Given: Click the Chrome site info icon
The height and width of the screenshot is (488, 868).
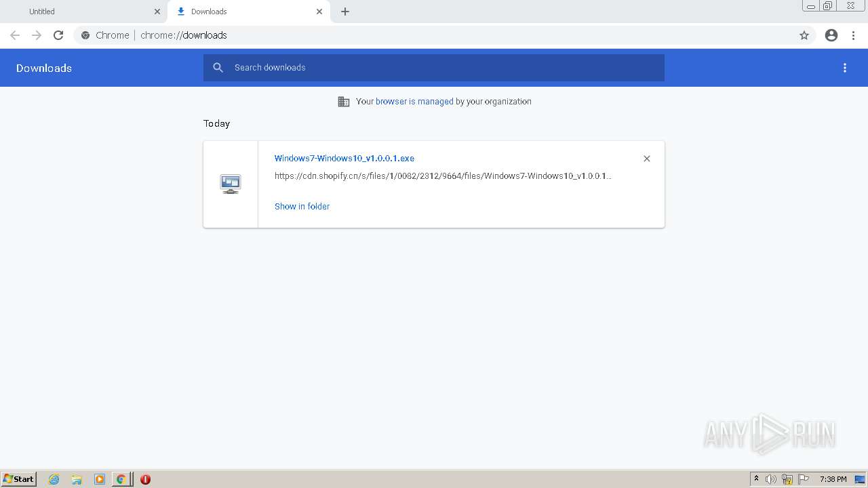Looking at the screenshot, I should [85, 35].
